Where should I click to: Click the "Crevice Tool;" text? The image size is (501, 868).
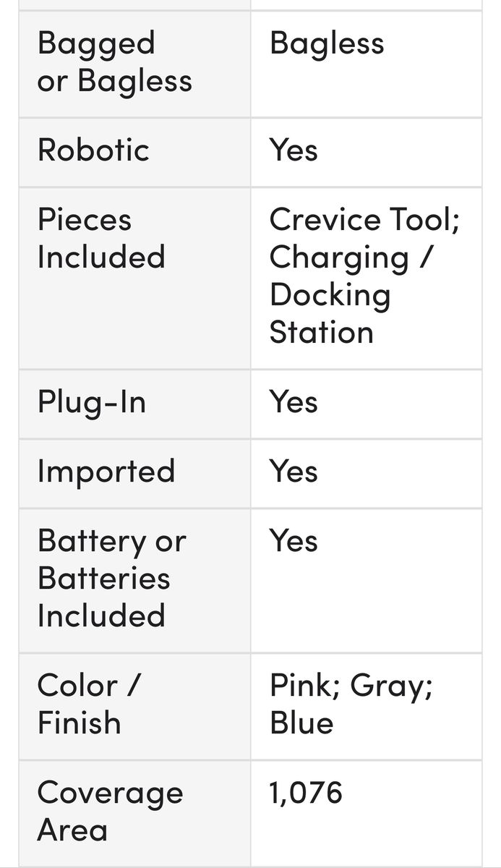pyautogui.click(x=364, y=220)
